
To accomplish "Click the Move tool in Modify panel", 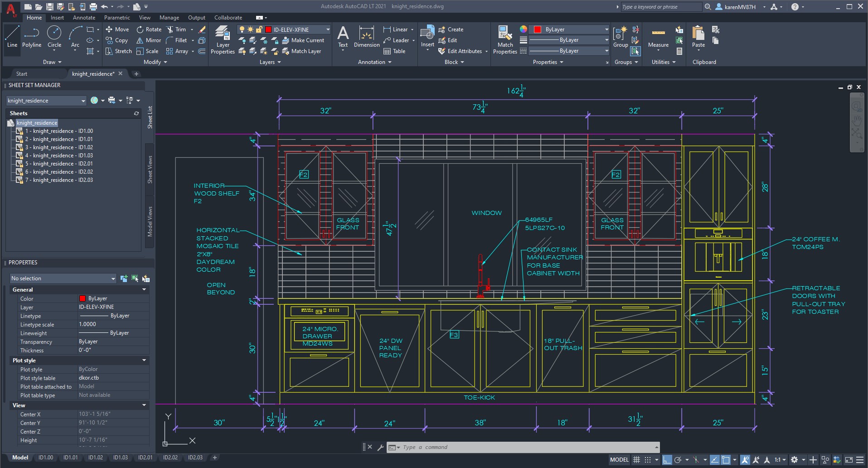I will click(x=117, y=29).
